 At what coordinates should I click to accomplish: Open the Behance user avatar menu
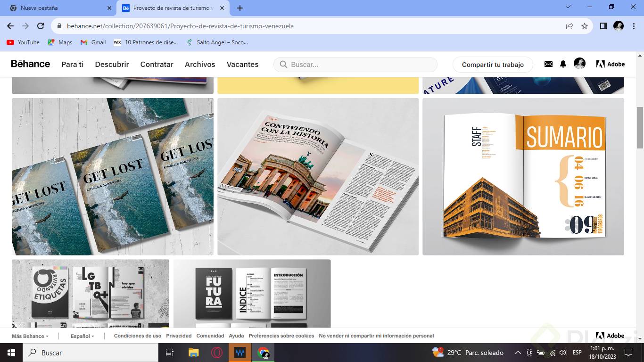tap(579, 64)
